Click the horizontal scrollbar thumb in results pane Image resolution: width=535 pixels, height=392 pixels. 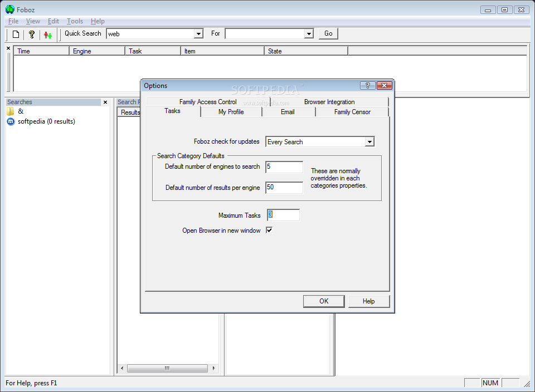point(167,368)
